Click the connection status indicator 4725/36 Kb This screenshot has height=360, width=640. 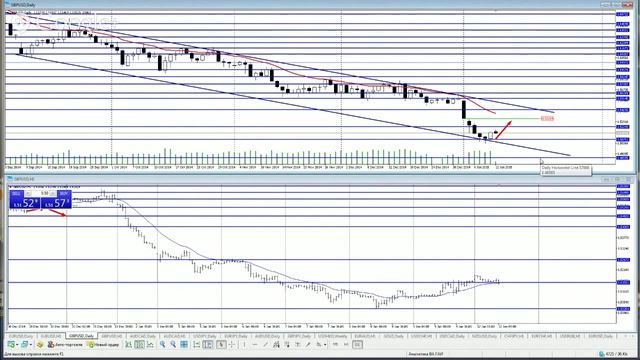tap(614, 354)
